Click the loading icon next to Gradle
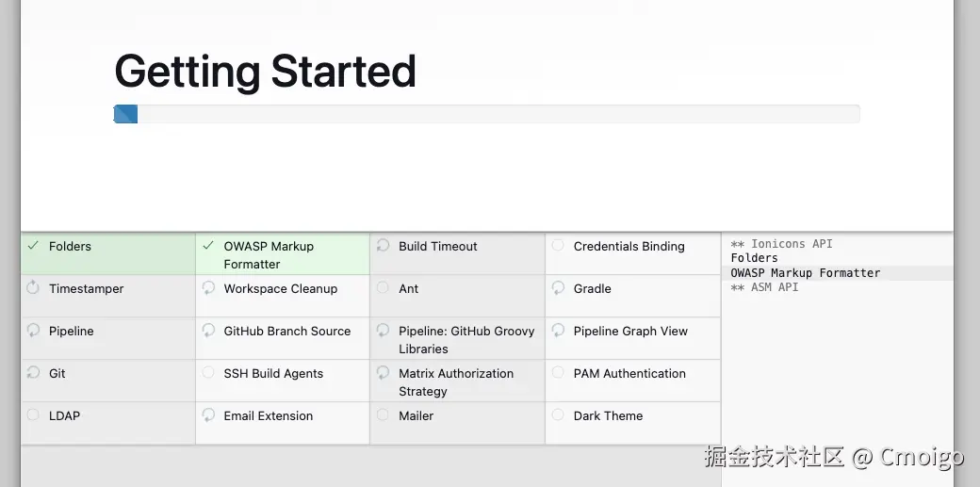980x487 pixels. (x=558, y=288)
